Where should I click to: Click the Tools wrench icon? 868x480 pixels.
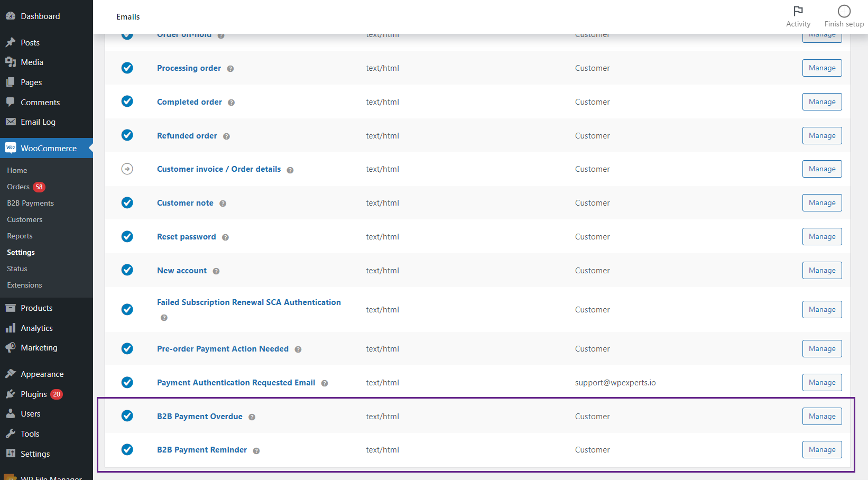click(11, 433)
